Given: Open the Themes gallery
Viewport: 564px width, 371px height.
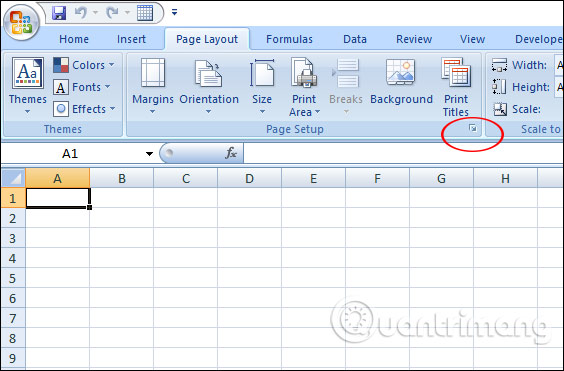Looking at the screenshot, I should tap(28, 86).
